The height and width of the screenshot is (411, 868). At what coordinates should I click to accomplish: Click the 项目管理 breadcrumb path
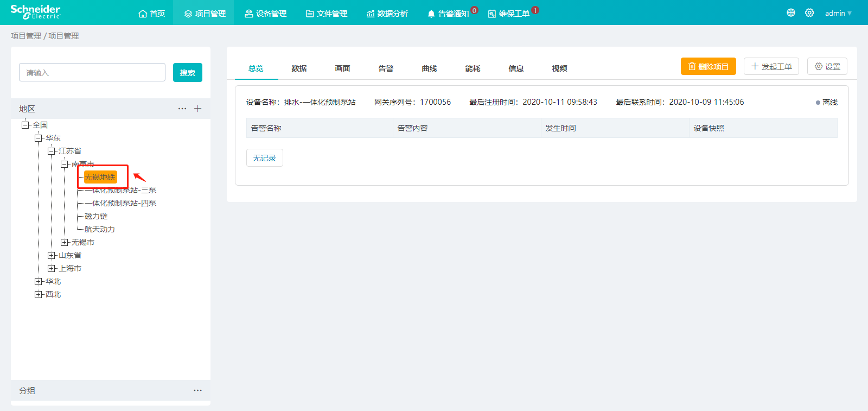click(45, 36)
